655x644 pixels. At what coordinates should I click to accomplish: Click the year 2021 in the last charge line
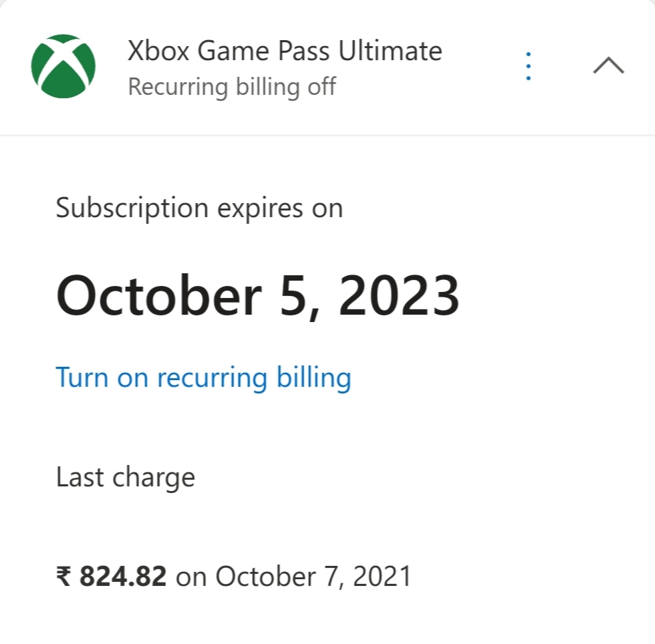point(383,577)
